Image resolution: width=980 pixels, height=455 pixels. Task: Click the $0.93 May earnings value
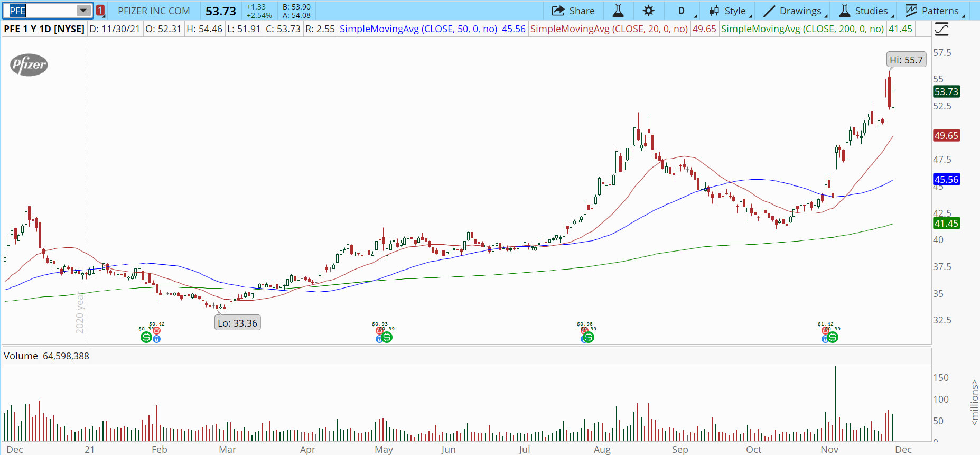(380, 324)
